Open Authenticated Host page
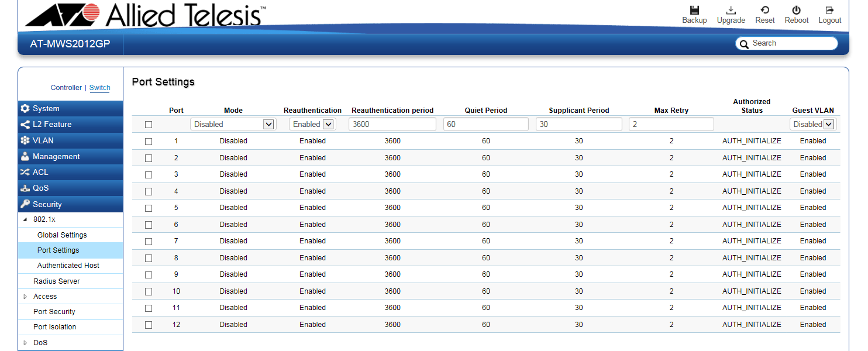Screen dimensions: 868x351 [68, 266]
